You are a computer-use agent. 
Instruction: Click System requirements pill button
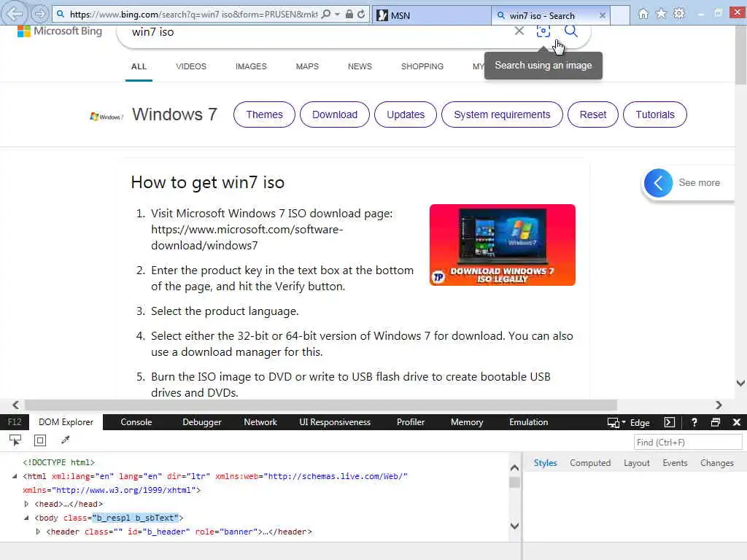pyautogui.click(x=502, y=114)
